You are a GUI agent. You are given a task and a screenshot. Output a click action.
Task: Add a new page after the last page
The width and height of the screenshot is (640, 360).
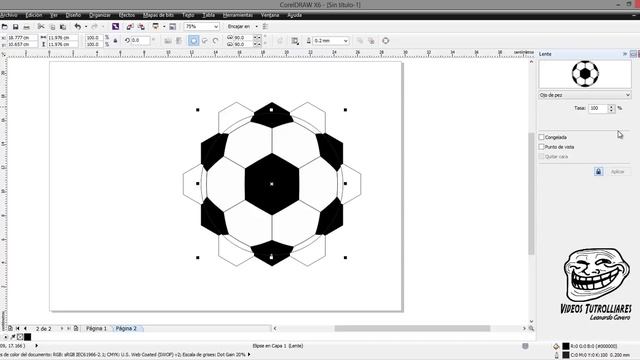(76, 328)
